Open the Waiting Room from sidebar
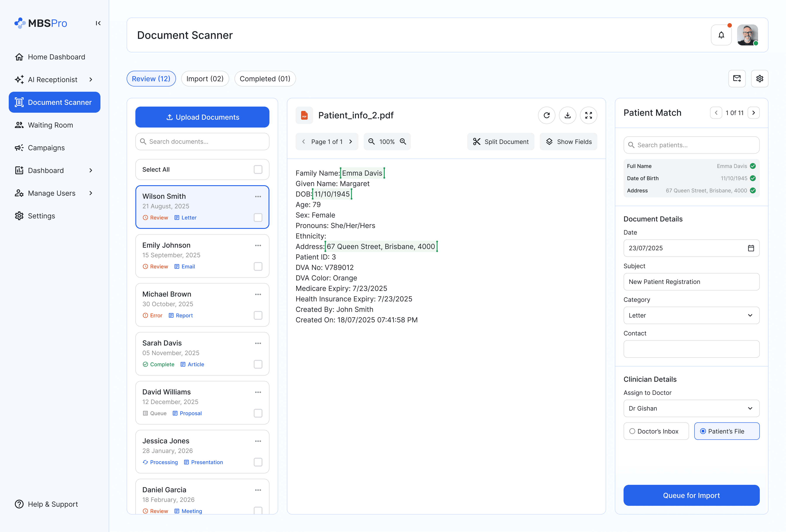The image size is (786, 532). [50, 125]
